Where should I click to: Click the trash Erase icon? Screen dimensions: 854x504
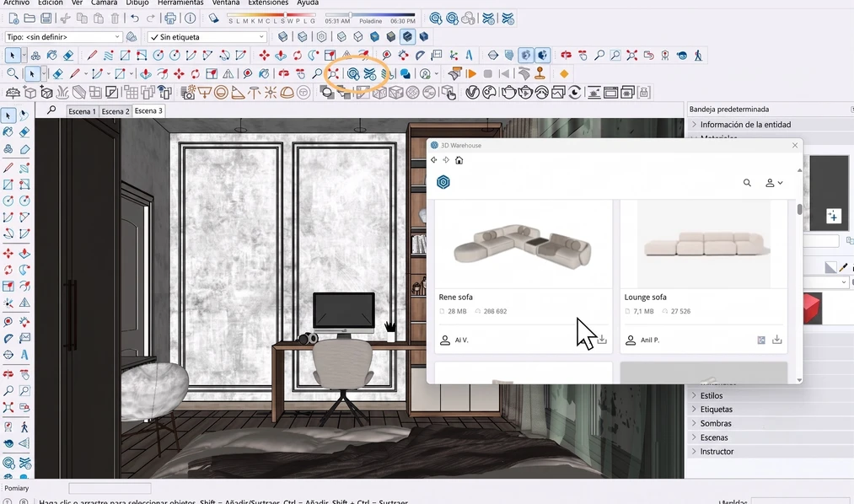(x=115, y=19)
